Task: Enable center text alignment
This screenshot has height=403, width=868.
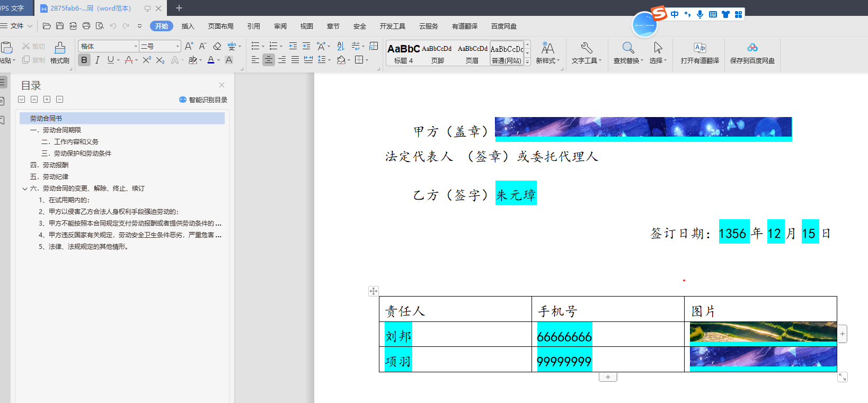Action: click(269, 60)
